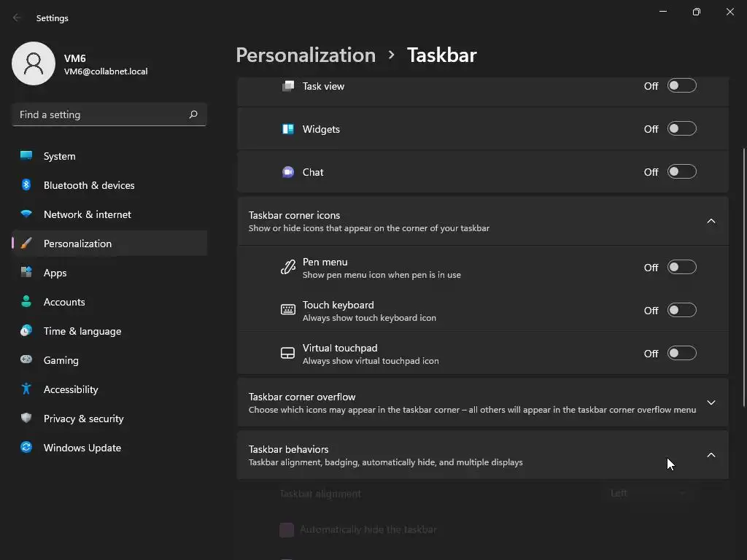Image resolution: width=747 pixels, height=560 pixels.
Task: Click the Accessibility icon in sidebar
Action: coord(26,389)
